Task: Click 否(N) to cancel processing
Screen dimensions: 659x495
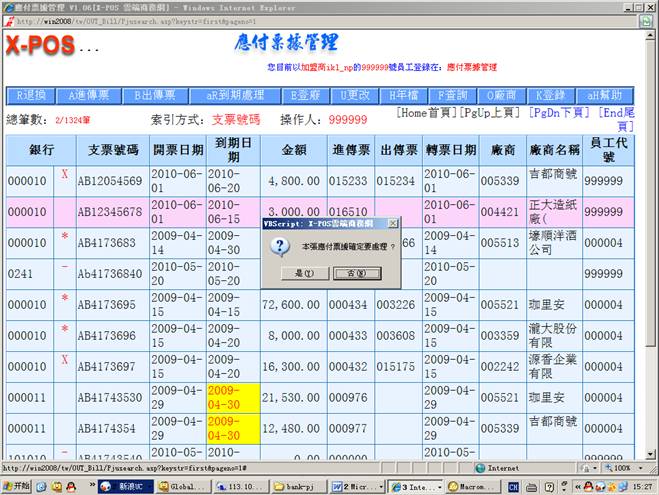Action: (x=350, y=272)
